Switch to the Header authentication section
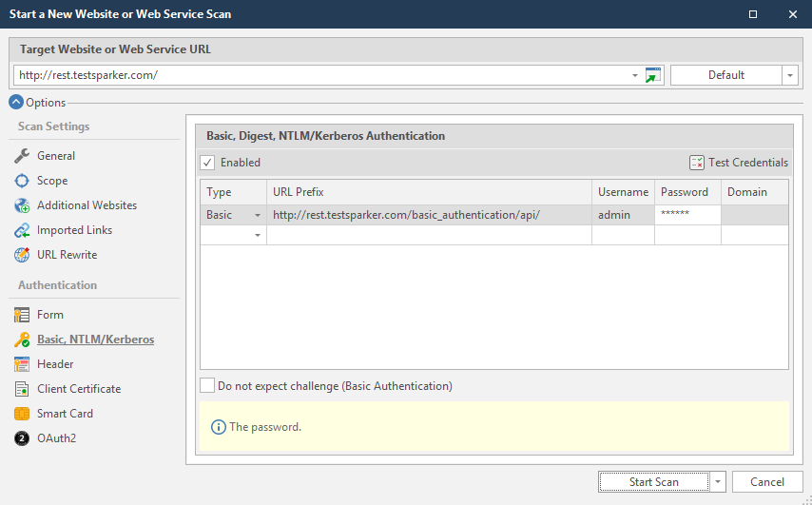The height and width of the screenshot is (505, 812). [x=54, y=364]
